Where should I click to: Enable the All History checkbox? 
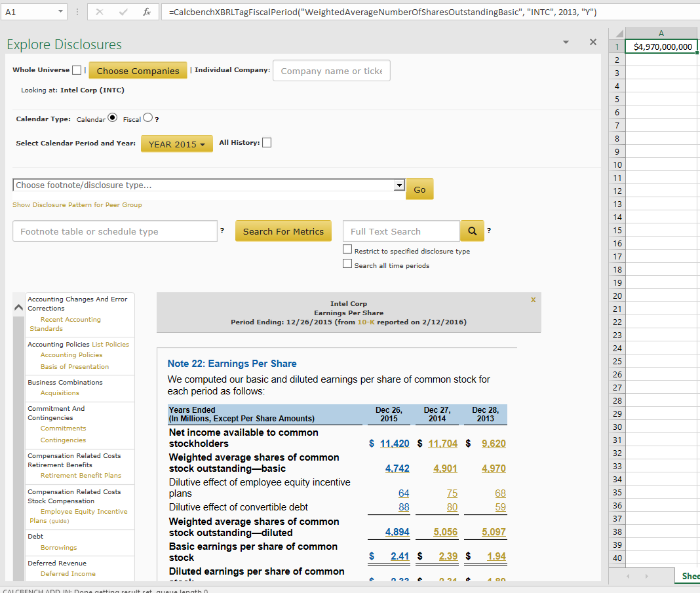[267, 143]
